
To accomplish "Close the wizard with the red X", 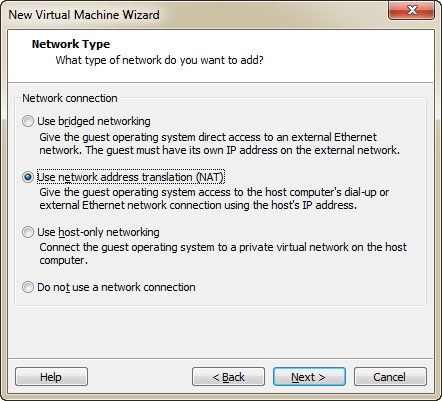I will [411, 10].
